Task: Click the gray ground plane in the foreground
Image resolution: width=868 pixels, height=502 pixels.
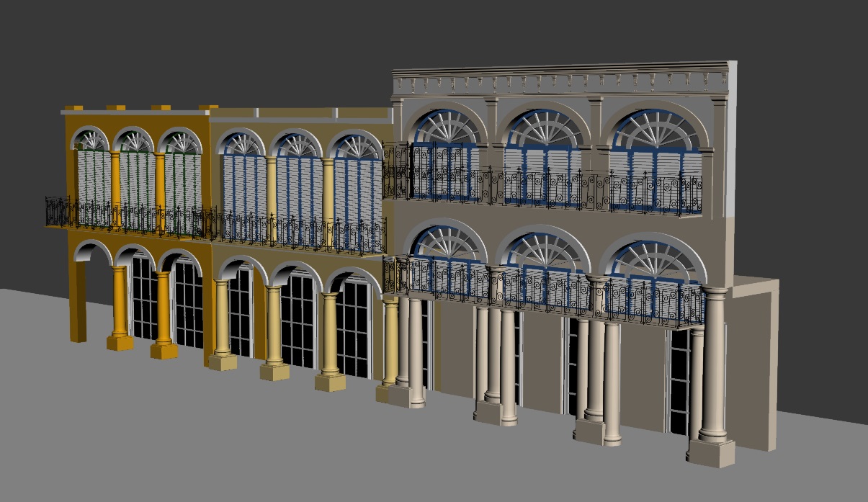Action: (x=216, y=447)
